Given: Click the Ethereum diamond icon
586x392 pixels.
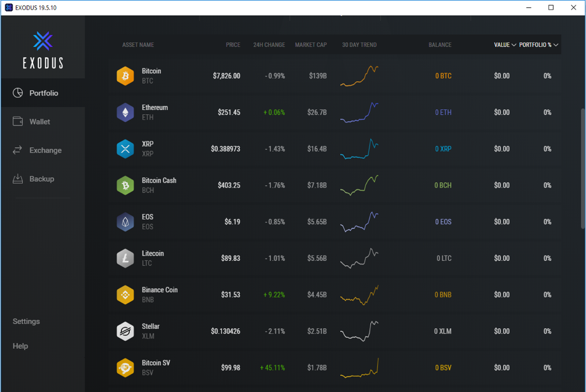Looking at the screenshot, I should click(x=125, y=112).
